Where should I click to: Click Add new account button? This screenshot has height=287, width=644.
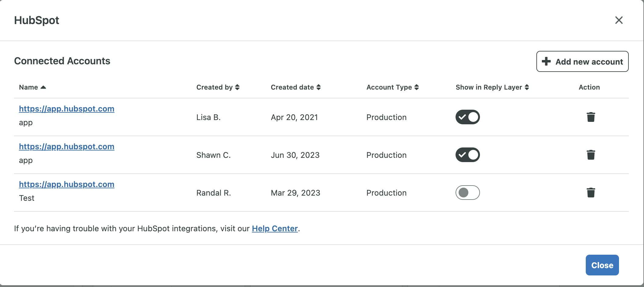582,62
